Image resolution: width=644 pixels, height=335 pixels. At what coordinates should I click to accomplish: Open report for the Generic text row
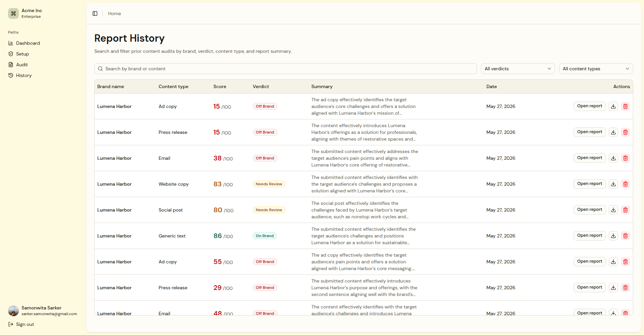pyautogui.click(x=589, y=236)
